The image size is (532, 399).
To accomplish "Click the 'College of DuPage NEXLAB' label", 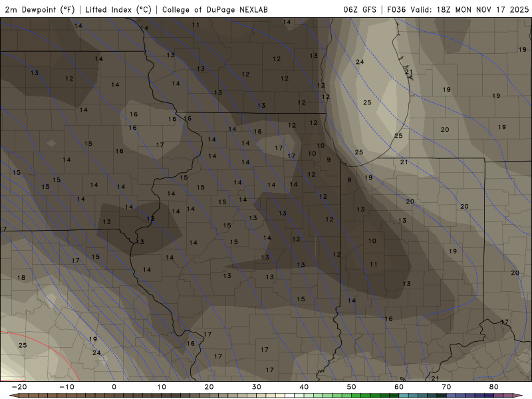I will pyautogui.click(x=215, y=9).
